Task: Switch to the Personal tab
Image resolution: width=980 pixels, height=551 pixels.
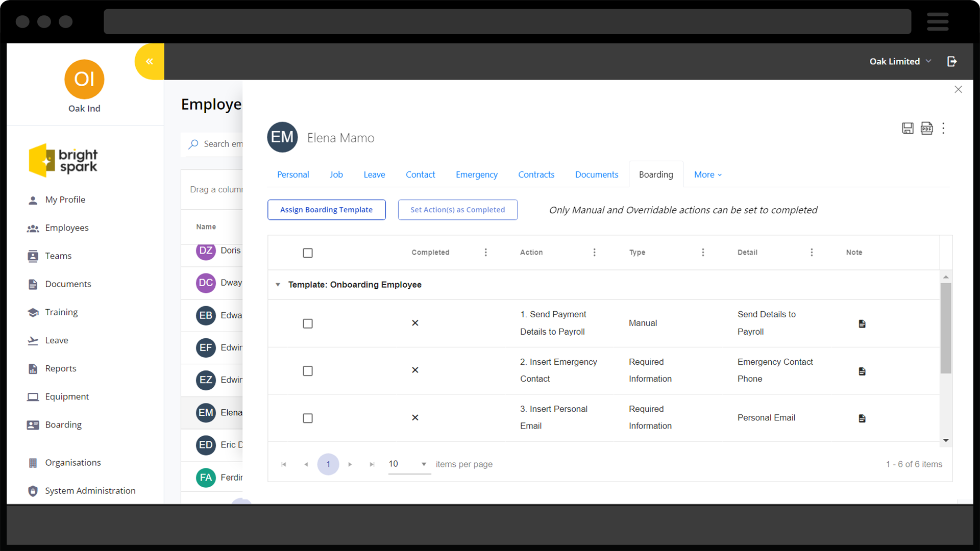Action: point(293,174)
